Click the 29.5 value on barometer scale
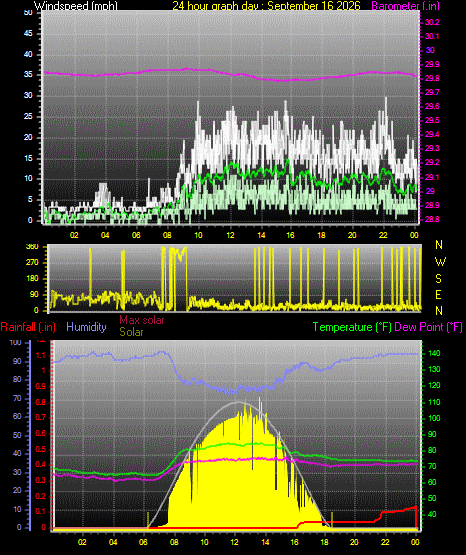Viewport: 466px width, 555px height. point(432,120)
